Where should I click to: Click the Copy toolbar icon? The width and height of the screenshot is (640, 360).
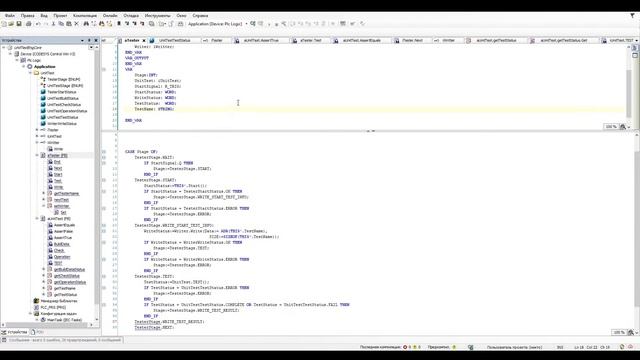(61, 24)
